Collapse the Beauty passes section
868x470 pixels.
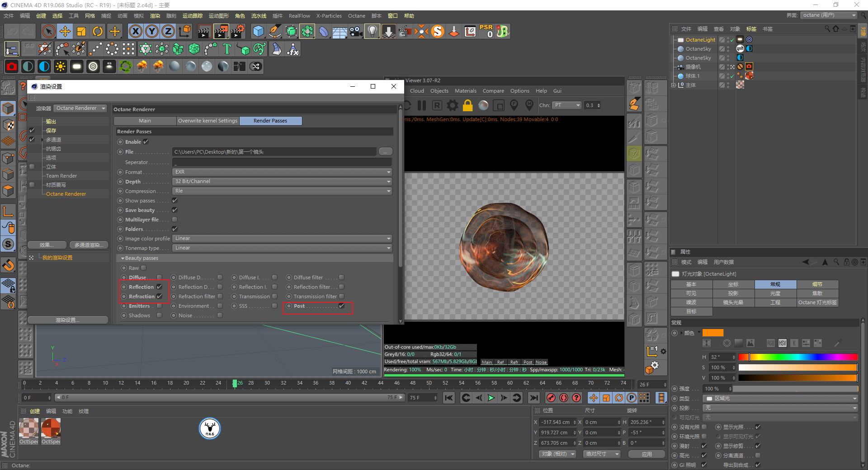click(123, 258)
